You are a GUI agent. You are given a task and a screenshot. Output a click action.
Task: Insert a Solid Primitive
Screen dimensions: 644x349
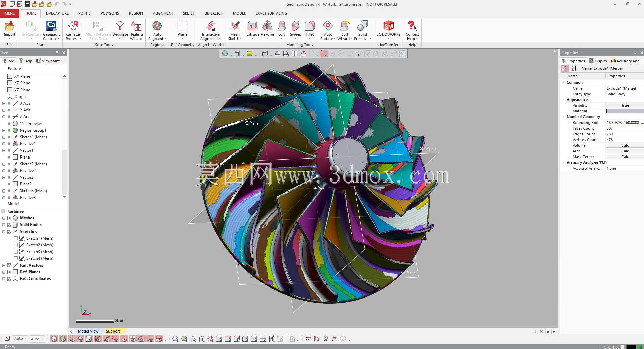pos(362,30)
